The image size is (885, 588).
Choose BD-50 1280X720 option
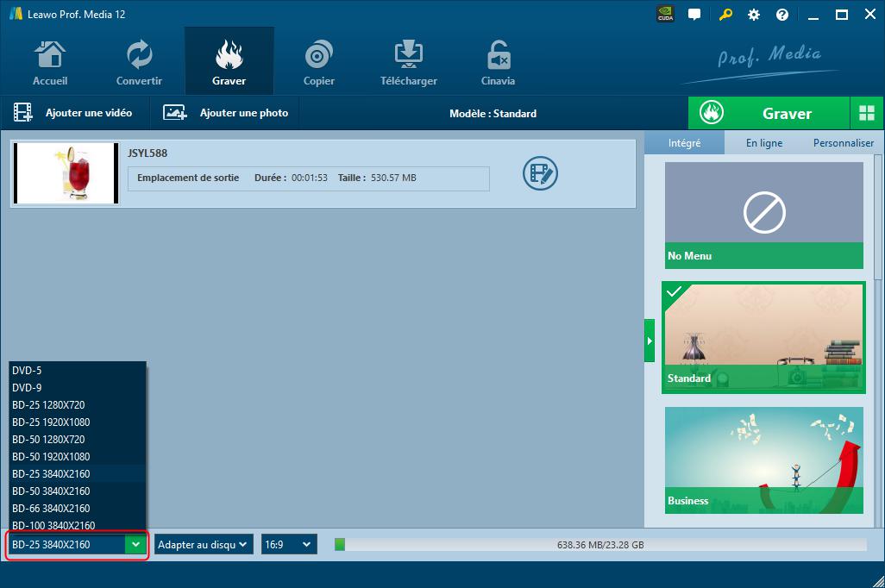(78, 440)
